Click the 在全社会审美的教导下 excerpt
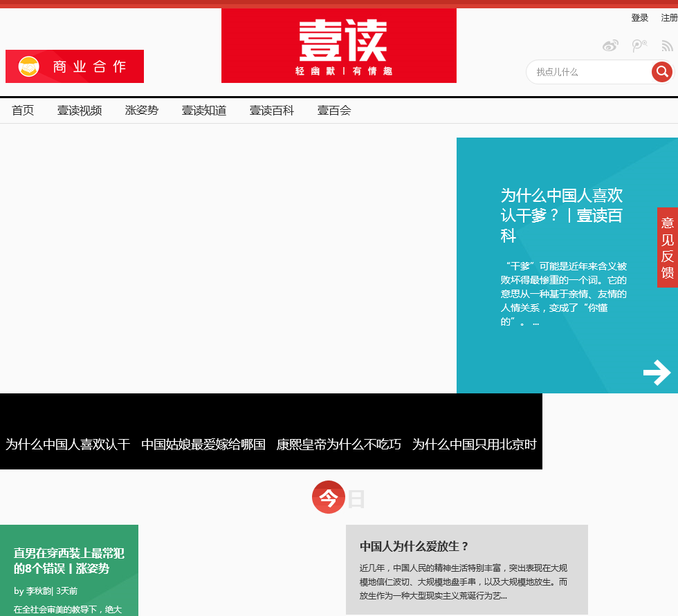This screenshot has width=678, height=616. (x=68, y=610)
